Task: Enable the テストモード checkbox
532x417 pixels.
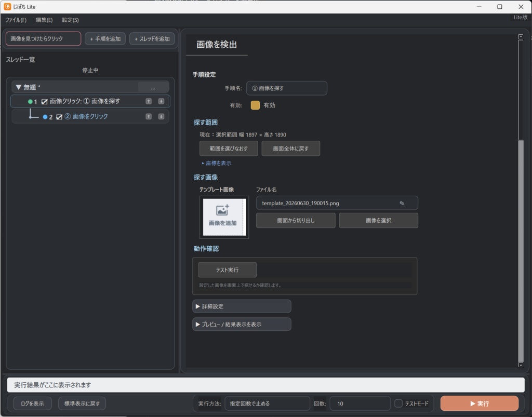Action: [x=398, y=403]
